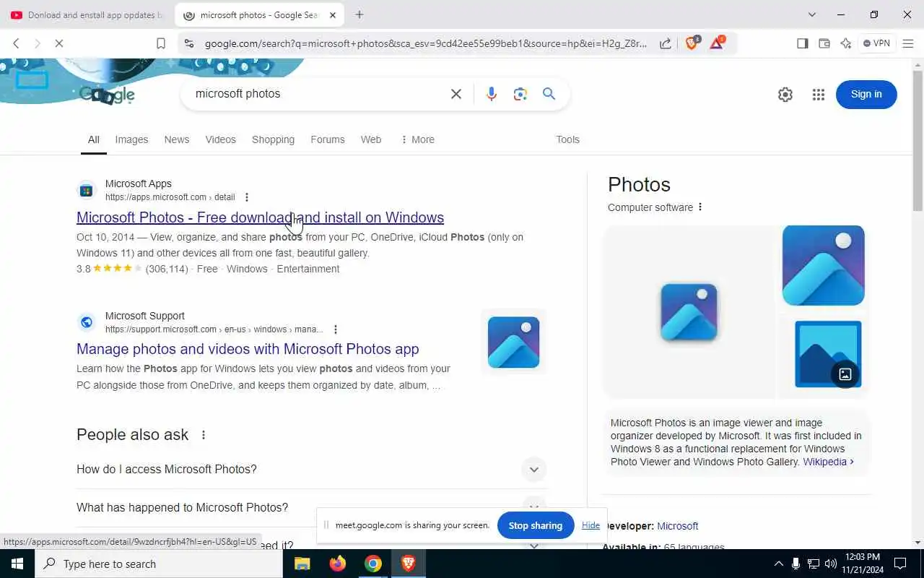The height and width of the screenshot is (578, 924).
Task: Open the Tools search options
Action: [x=567, y=139]
